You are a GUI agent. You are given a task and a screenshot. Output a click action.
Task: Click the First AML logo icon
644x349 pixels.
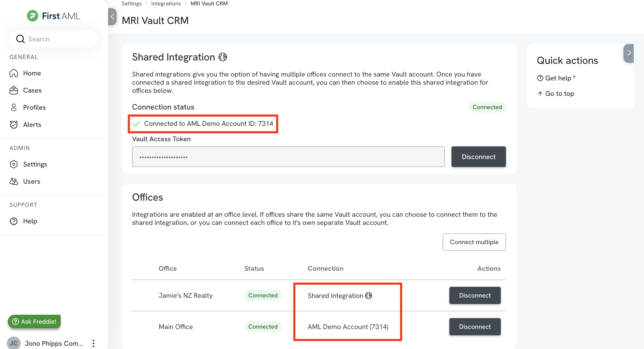click(33, 16)
